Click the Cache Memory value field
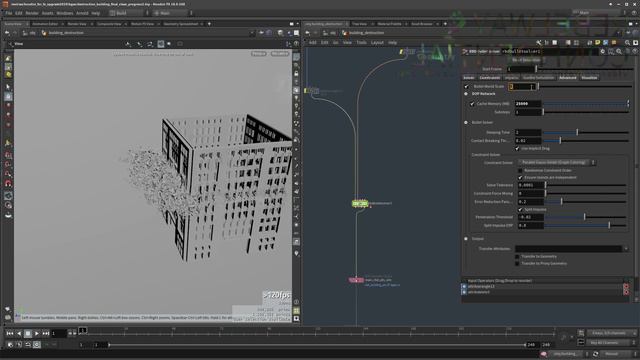The height and width of the screenshot is (360, 640). tap(528, 104)
